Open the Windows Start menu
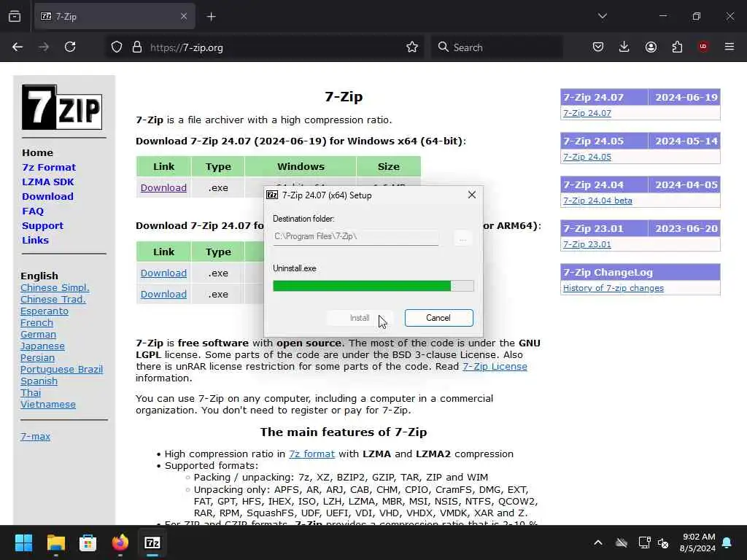This screenshot has width=747, height=560. click(24, 542)
